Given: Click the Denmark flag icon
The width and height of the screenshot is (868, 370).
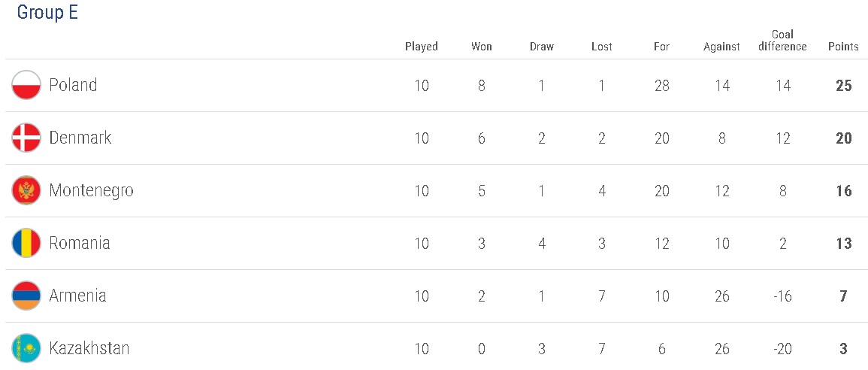Looking at the screenshot, I should (26, 138).
